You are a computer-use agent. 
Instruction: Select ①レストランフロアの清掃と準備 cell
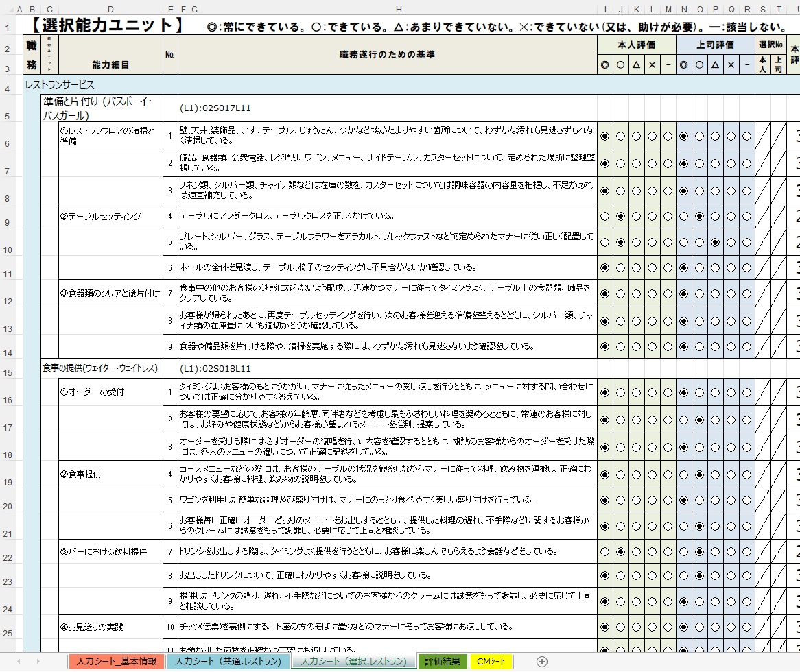[x=110, y=135]
